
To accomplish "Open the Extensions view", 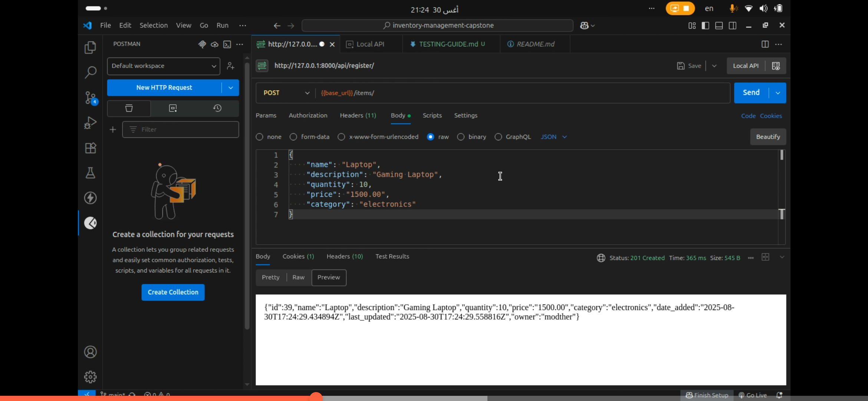I will 91,148.
